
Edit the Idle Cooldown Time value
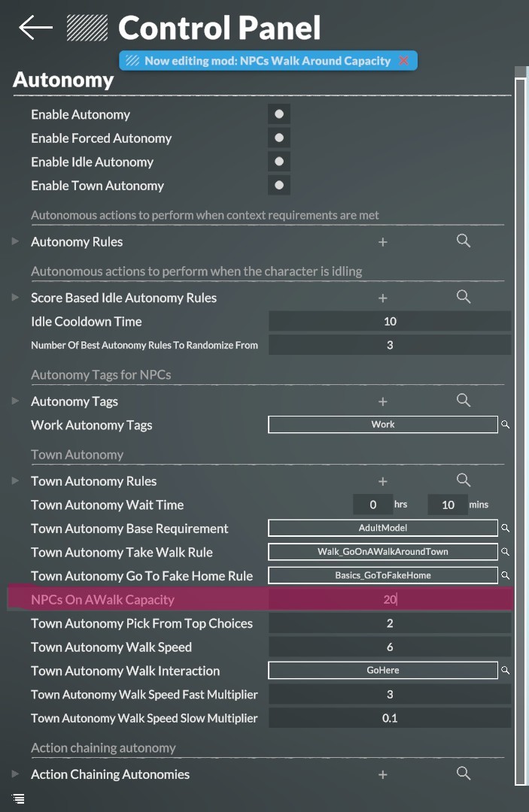pos(390,321)
